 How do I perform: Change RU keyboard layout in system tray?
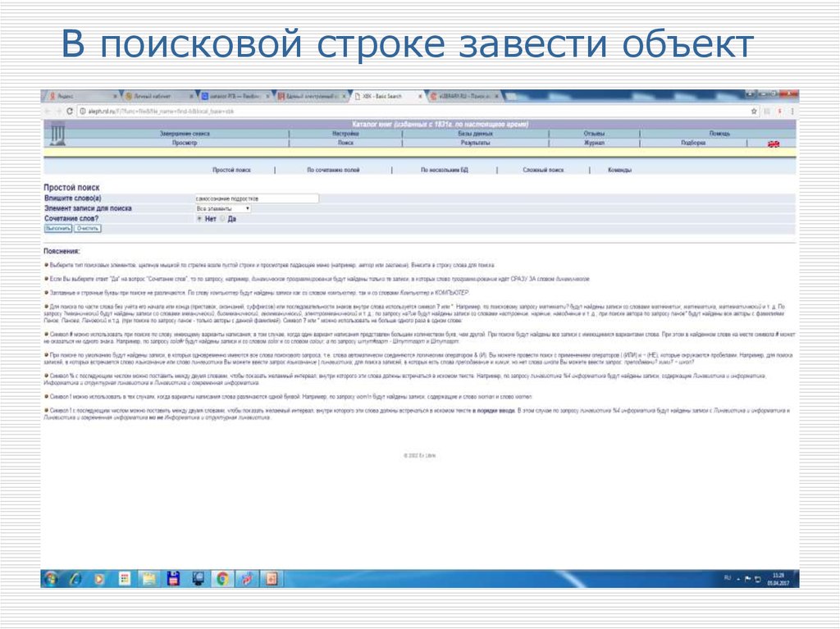point(728,577)
